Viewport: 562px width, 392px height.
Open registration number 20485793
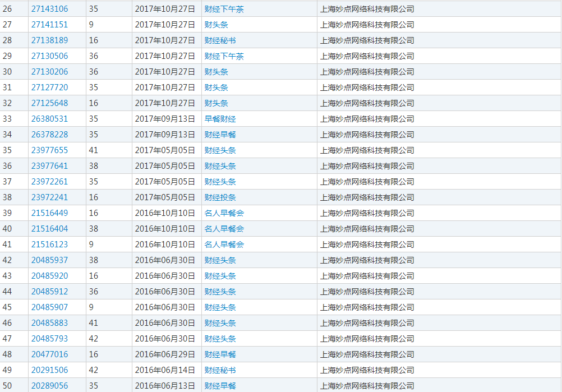pos(49,339)
